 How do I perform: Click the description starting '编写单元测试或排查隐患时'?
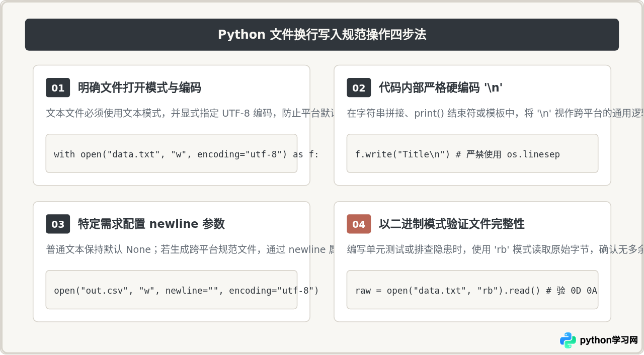[496, 249]
